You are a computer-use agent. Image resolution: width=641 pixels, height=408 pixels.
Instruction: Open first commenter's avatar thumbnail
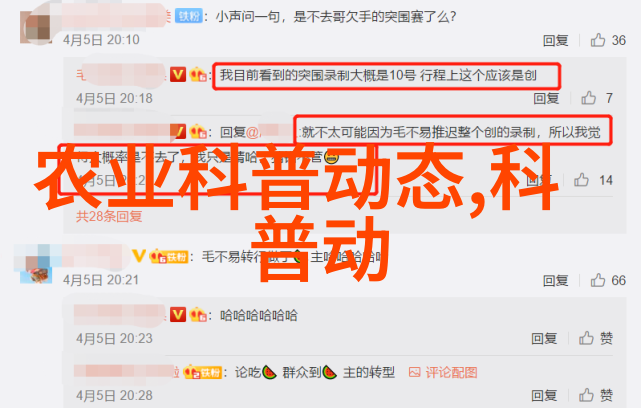tap(36, 27)
